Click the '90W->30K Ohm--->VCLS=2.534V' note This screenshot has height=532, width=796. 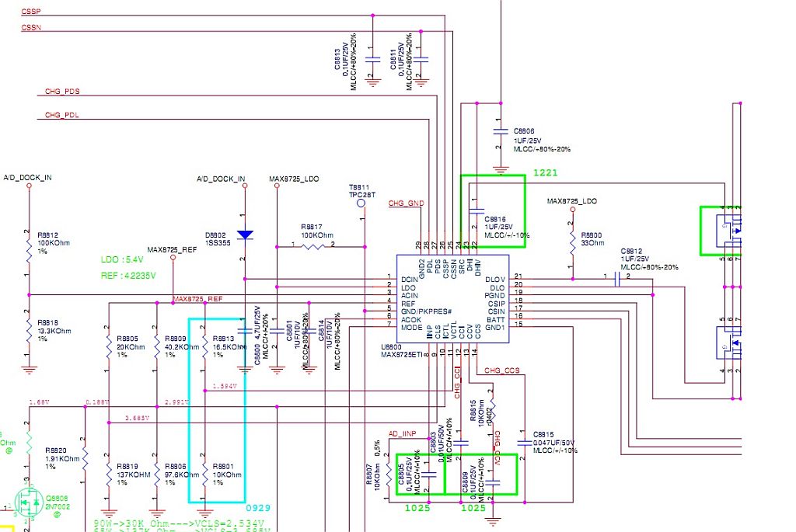178,524
